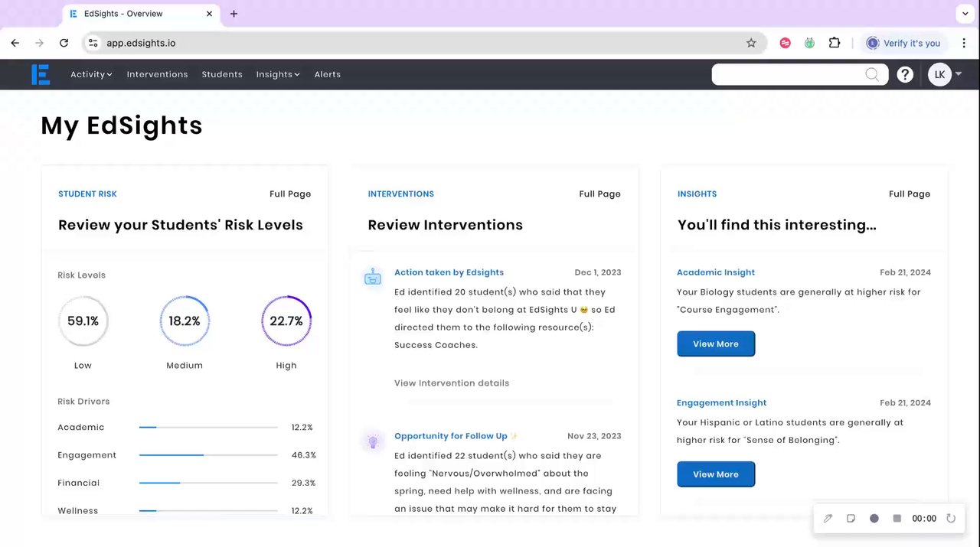Open View Intervention details link
The height and width of the screenshot is (547, 980).
pyautogui.click(x=452, y=383)
